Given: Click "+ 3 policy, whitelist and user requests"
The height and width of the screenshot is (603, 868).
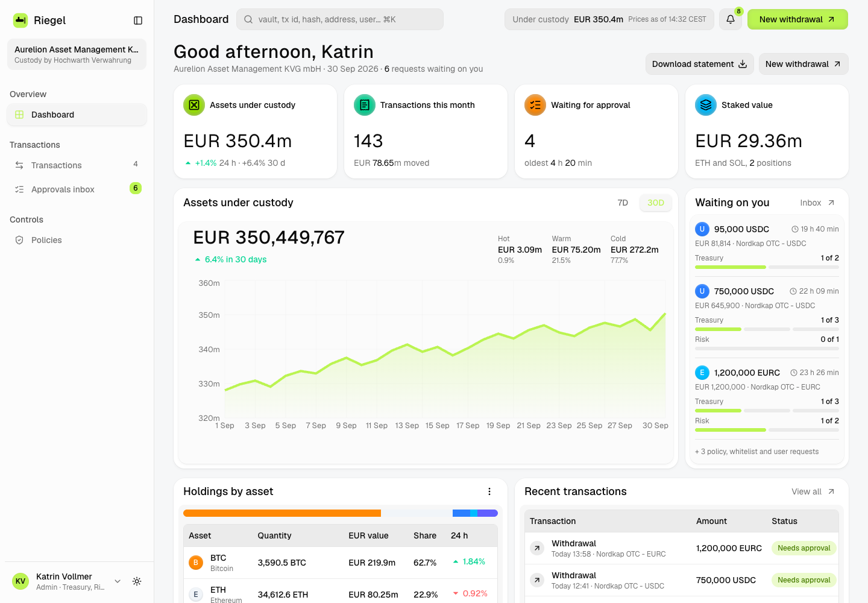Looking at the screenshot, I should [x=756, y=452].
